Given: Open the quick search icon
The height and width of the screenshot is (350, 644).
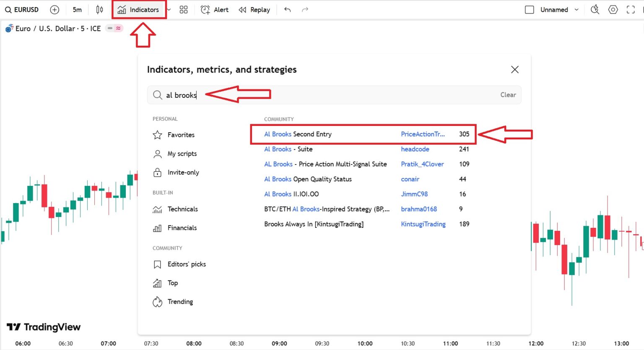Looking at the screenshot, I should point(595,10).
